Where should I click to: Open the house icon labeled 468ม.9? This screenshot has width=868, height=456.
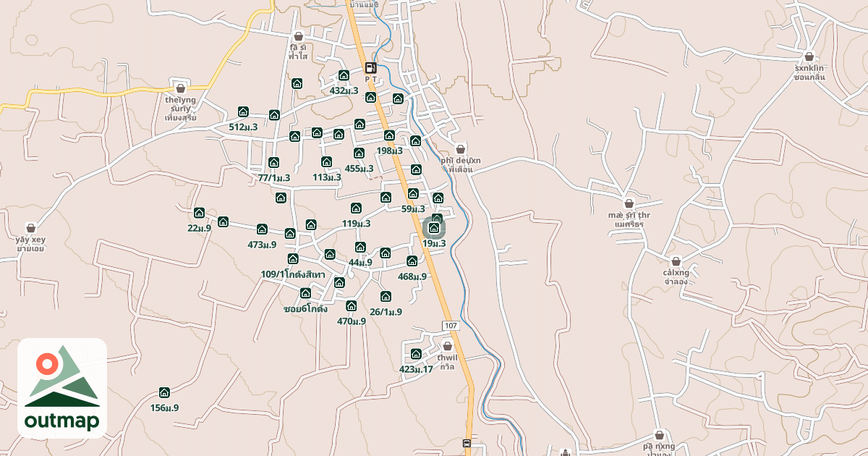(412, 261)
